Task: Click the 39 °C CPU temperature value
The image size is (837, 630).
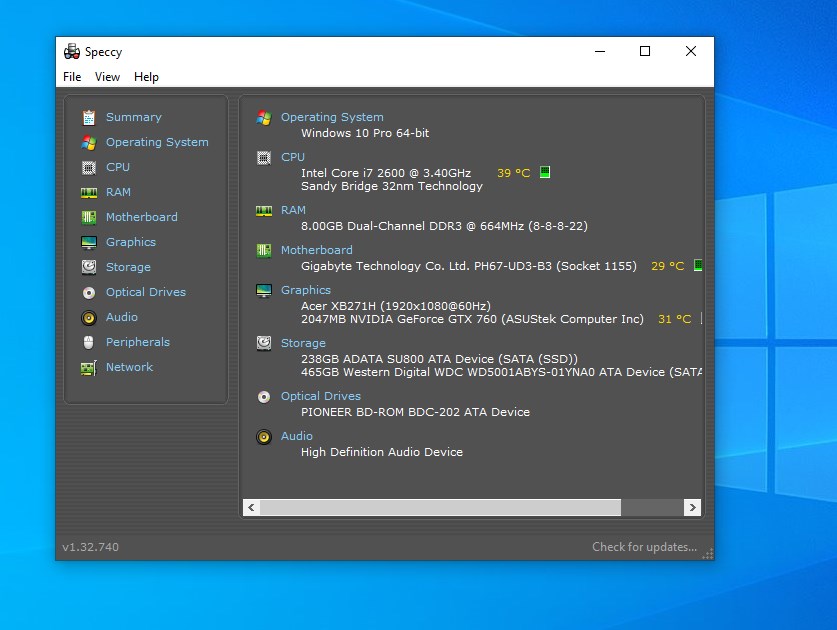Action: click(x=514, y=174)
